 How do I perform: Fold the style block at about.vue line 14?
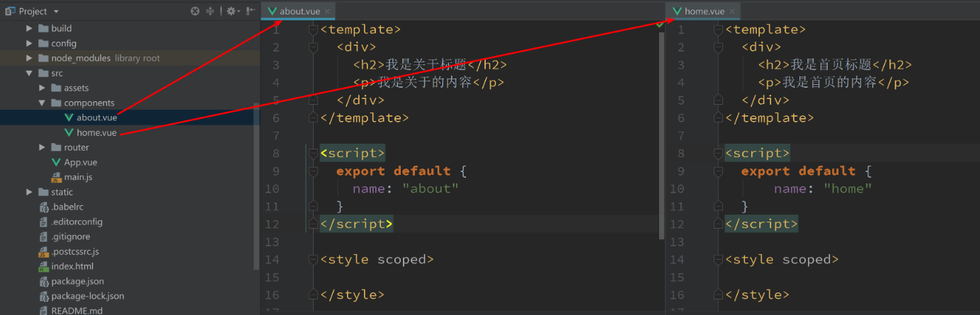(x=313, y=260)
